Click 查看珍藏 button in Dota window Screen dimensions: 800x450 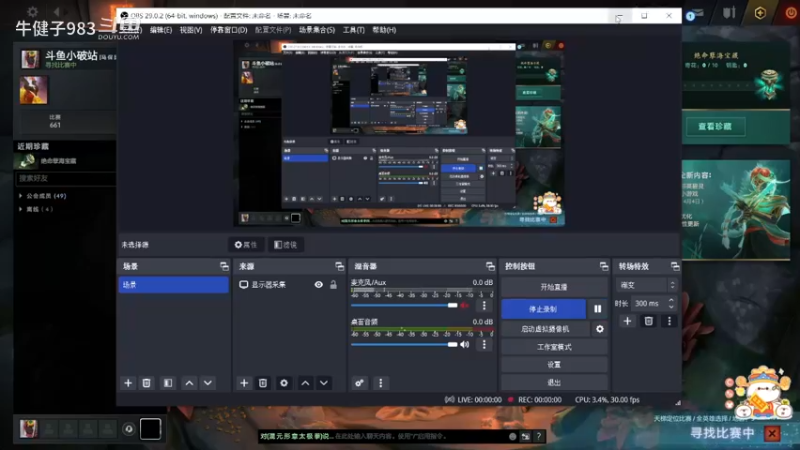tap(715, 127)
